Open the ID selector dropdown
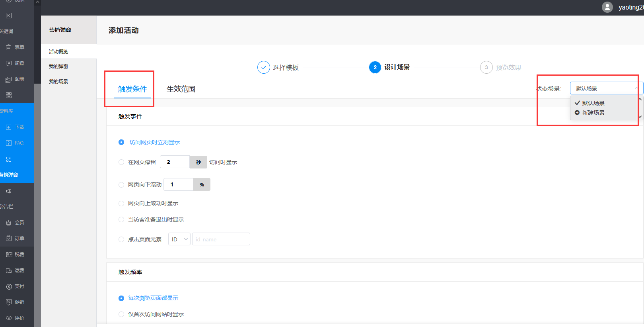The image size is (644, 327). (179, 239)
